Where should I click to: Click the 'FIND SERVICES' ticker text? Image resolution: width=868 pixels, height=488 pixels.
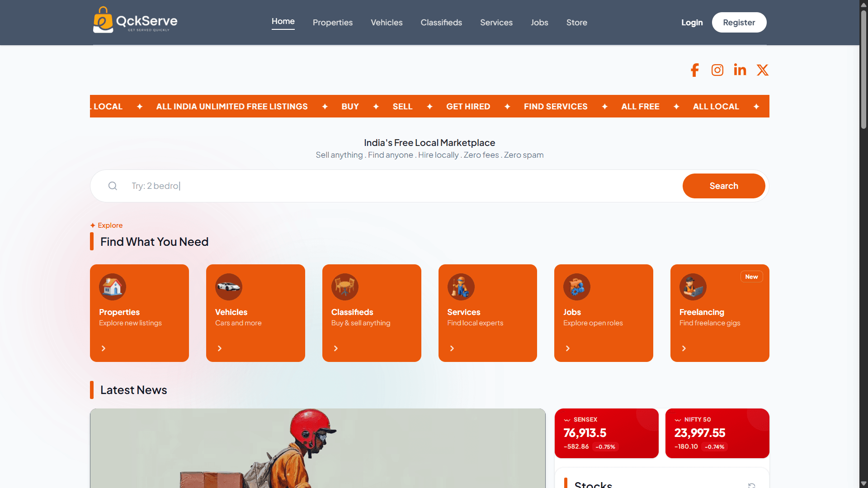[x=556, y=107]
